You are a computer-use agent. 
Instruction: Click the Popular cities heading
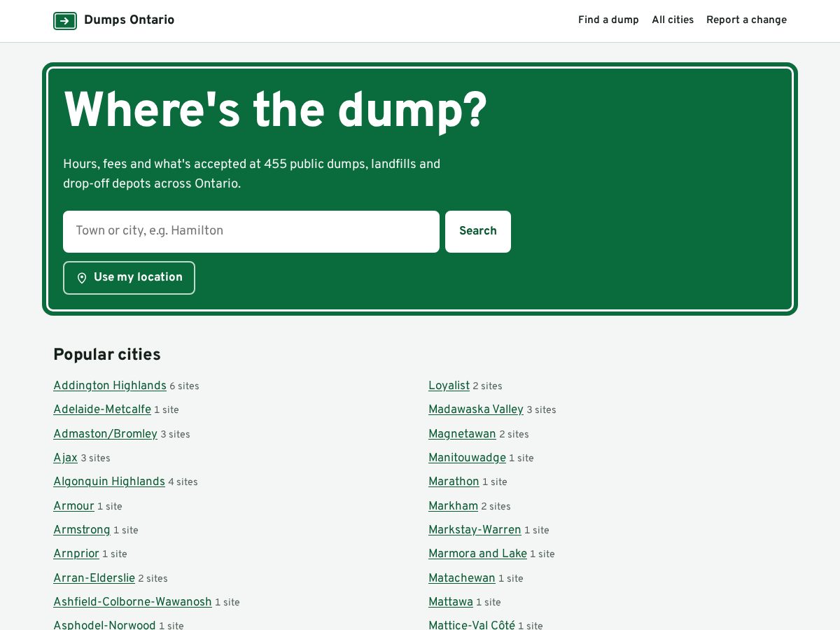[107, 355]
